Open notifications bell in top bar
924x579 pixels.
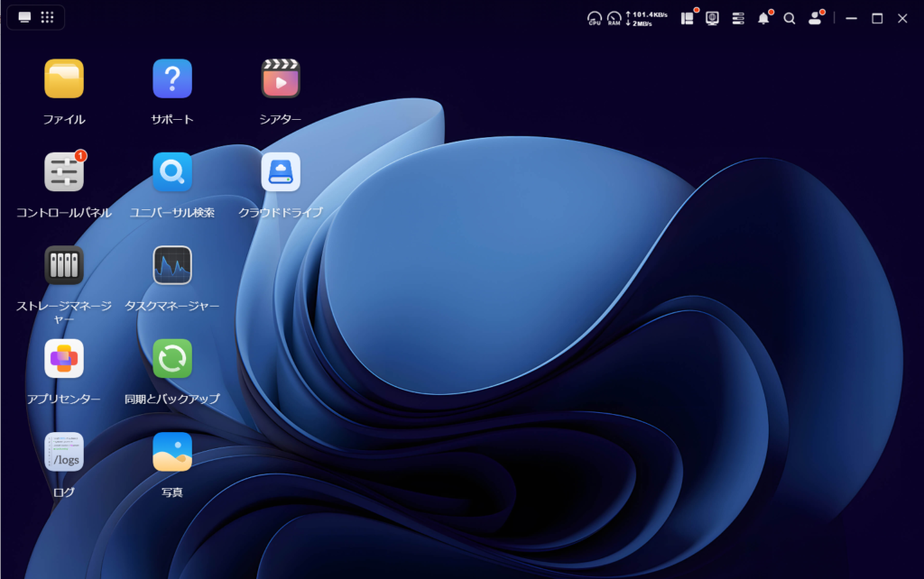(763, 18)
